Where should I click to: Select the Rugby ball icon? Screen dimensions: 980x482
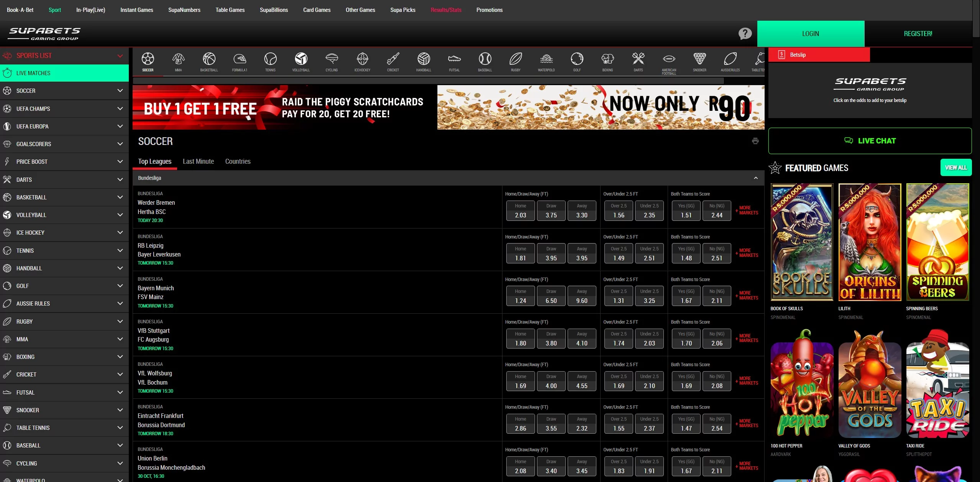(x=515, y=59)
